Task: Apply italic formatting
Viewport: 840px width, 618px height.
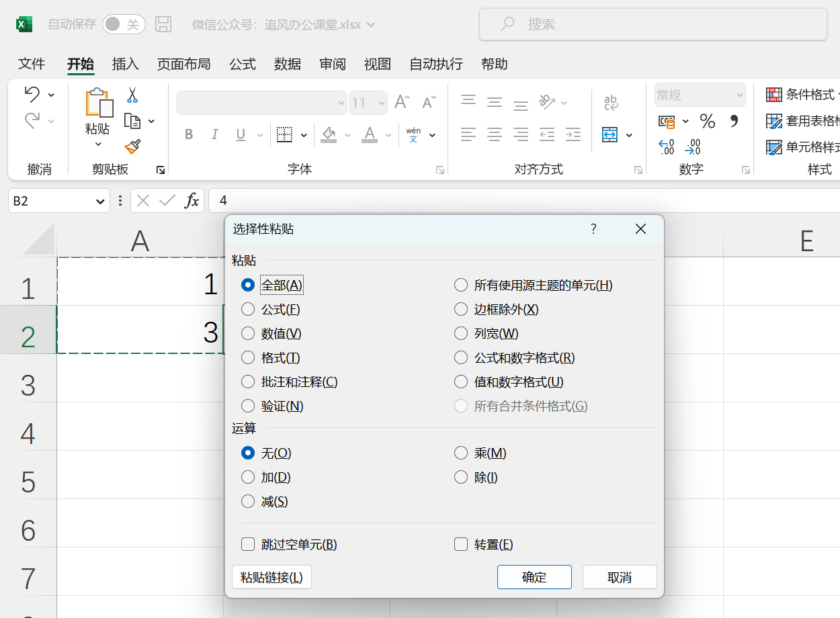Action: (x=214, y=134)
